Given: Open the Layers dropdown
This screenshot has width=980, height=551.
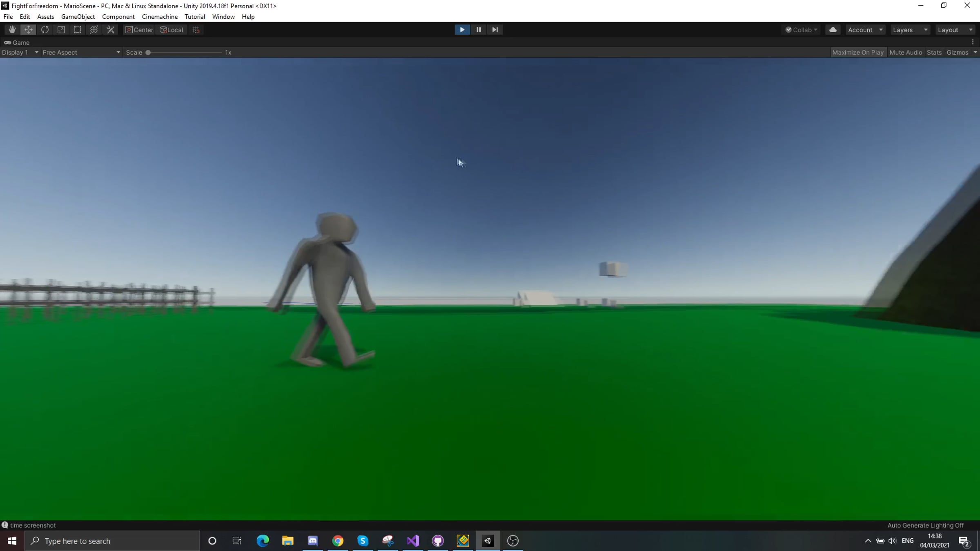Looking at the screenshot, I should [x=910, y=30].
